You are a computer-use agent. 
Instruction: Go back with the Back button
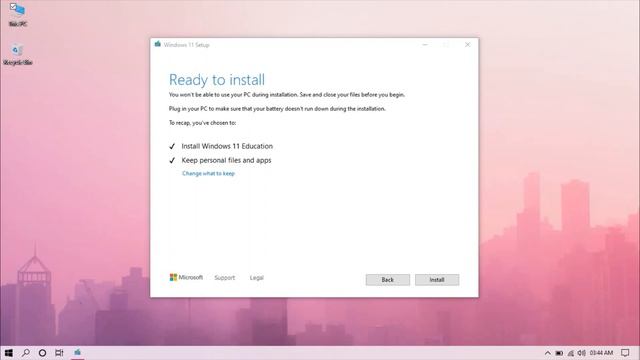[387, 280]
